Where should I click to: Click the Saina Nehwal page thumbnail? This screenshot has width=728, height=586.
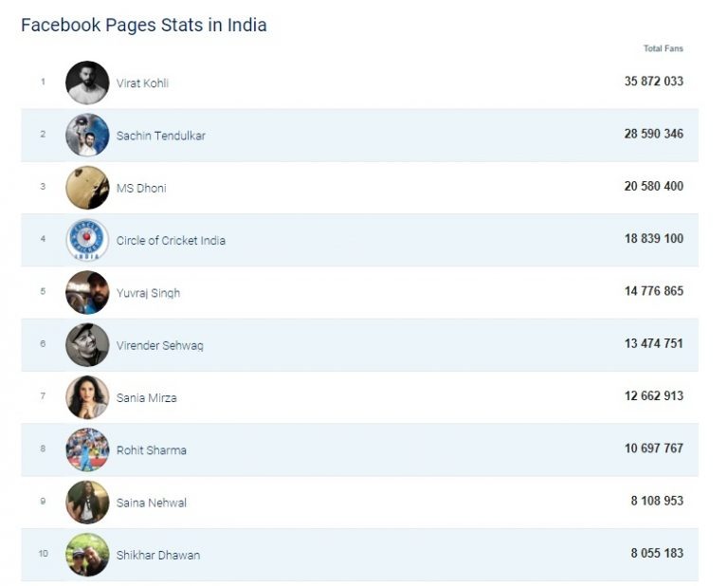[x=87, y=502]
